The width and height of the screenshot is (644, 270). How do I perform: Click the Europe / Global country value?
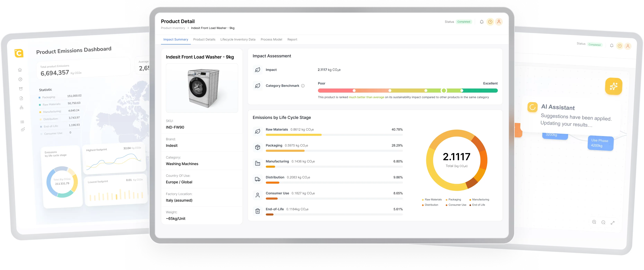pyautogui.click(x=179, y=182)
